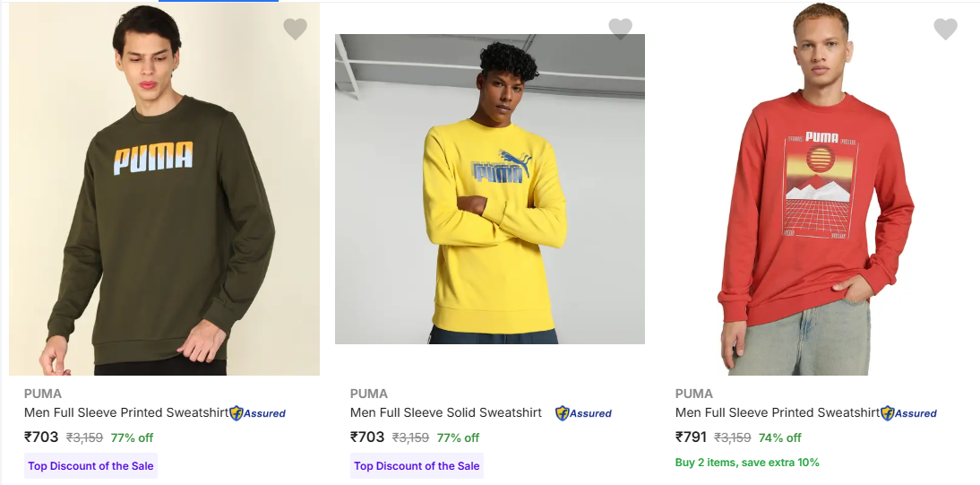
Task: Click PUMA brand name on third product
Action: (x=693, y=394)
